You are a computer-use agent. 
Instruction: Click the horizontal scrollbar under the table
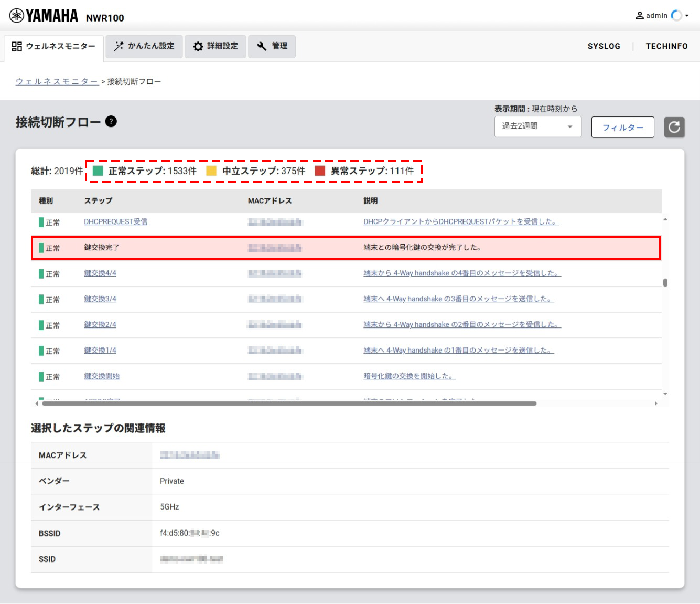pyautogui.click(x=288, y=404)
